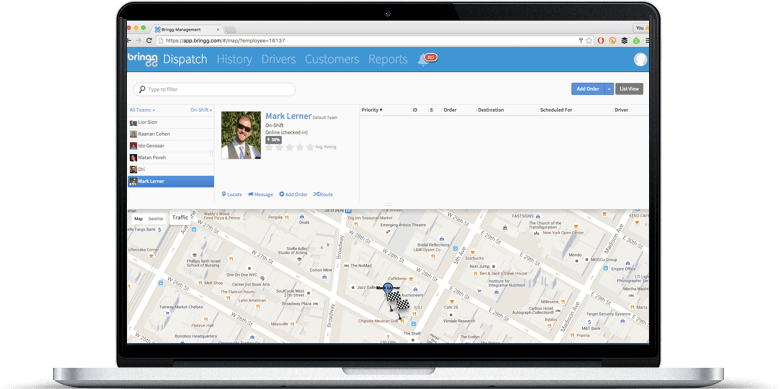Expand the All Teams dropdown

click(x=142, y=110)
